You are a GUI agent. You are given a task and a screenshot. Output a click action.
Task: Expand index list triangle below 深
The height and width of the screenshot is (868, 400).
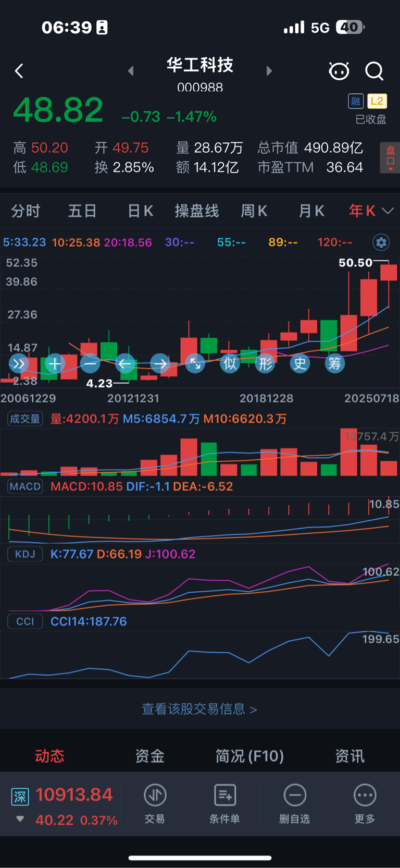click(x=20, y=819)
